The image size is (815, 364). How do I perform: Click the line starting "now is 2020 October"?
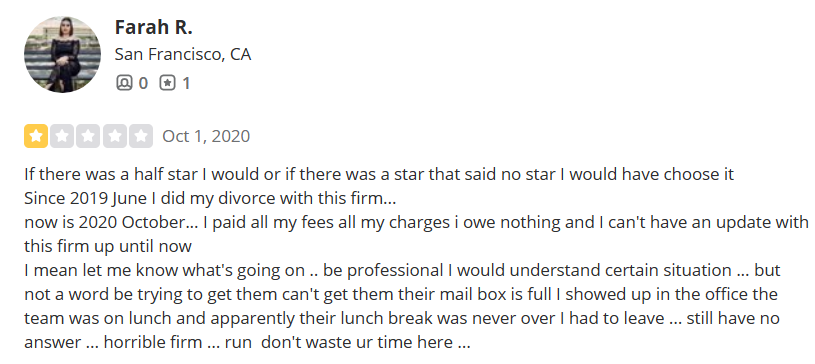click(x=416, y=222)
